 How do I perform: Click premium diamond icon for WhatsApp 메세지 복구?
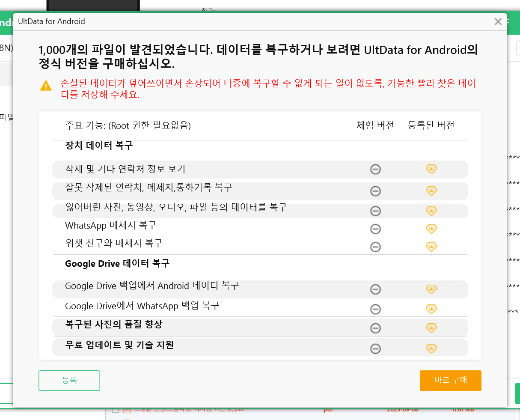[431, 229]
